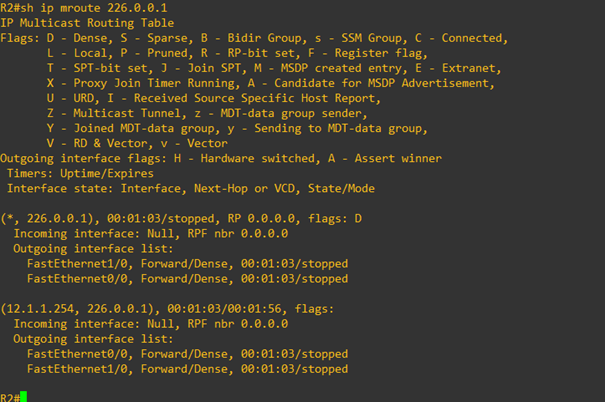Click the '00:01:03/00:01:56' timer text
Viewport: 605px width, 402px height.
click(x=225, y=309)
